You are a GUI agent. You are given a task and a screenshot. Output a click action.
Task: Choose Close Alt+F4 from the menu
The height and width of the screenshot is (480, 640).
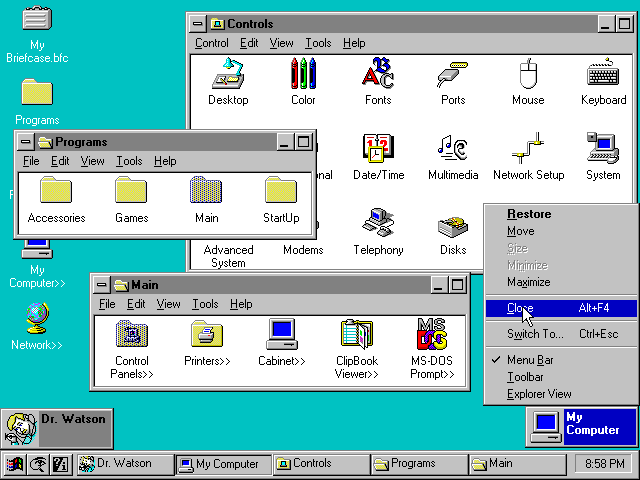pos(561,308)
